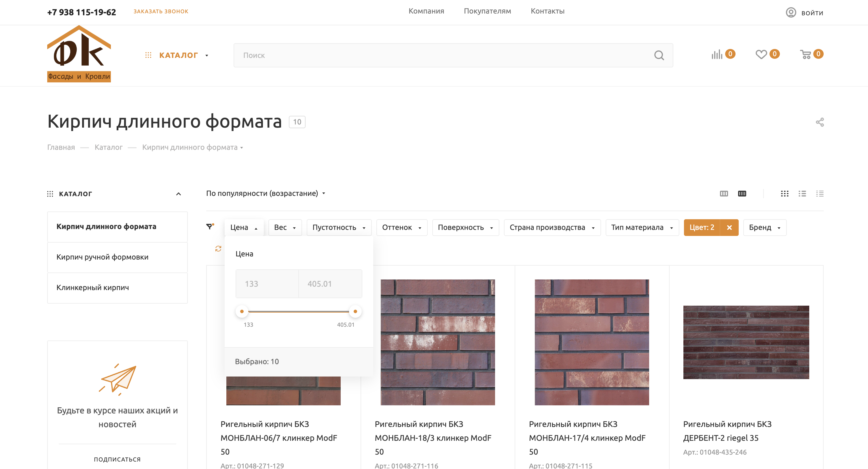Image resolution: width=868 pixels, height=469 pixels.
Task: Switch to three-column narrow grid layout icon
Action: click(x=724, y=194)
